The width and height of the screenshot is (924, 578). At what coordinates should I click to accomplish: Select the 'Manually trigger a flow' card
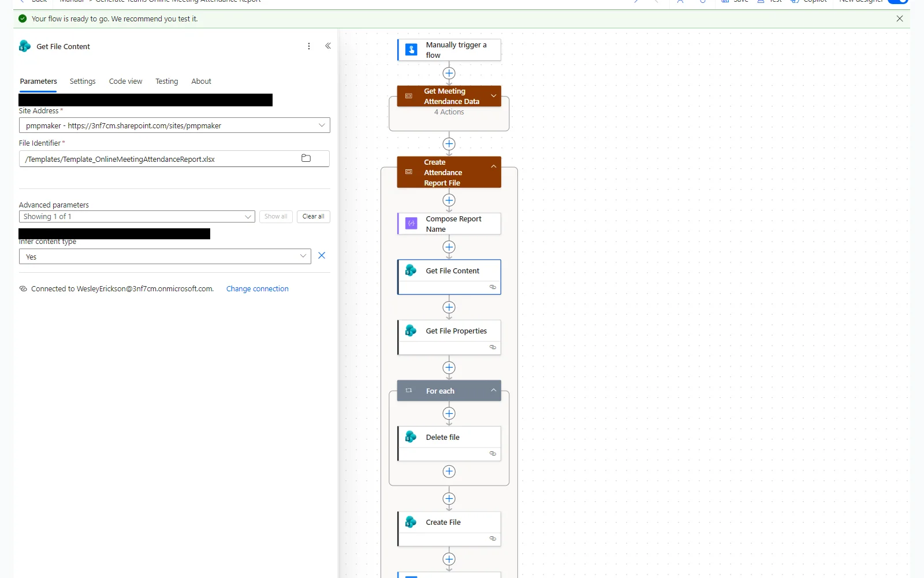click(x=449, y=50)
